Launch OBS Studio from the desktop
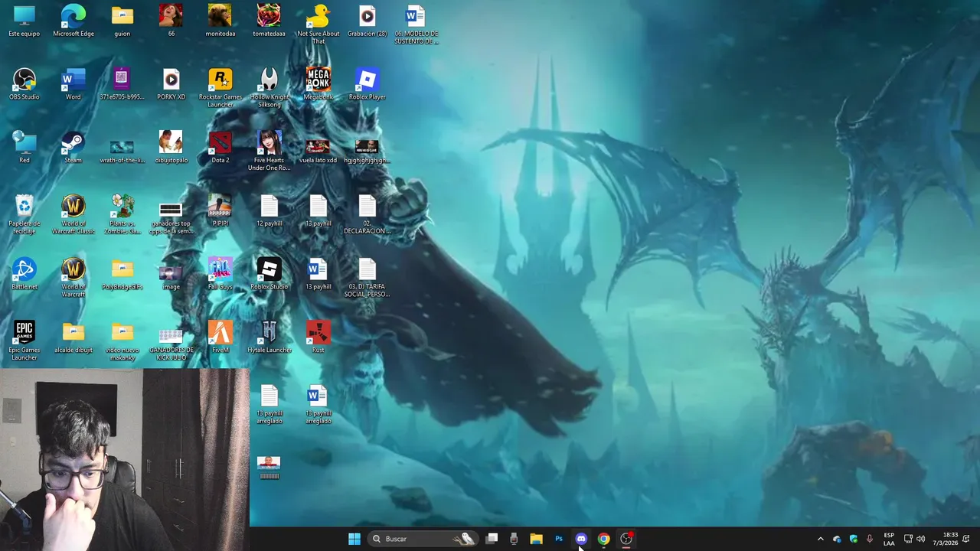Image resolution: width=980 pixels, height=551 pixels. coord(24,84)
